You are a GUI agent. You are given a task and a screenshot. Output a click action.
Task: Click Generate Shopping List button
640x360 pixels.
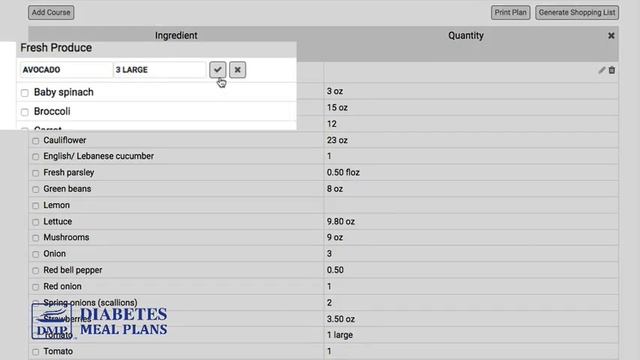coord(577,12)
